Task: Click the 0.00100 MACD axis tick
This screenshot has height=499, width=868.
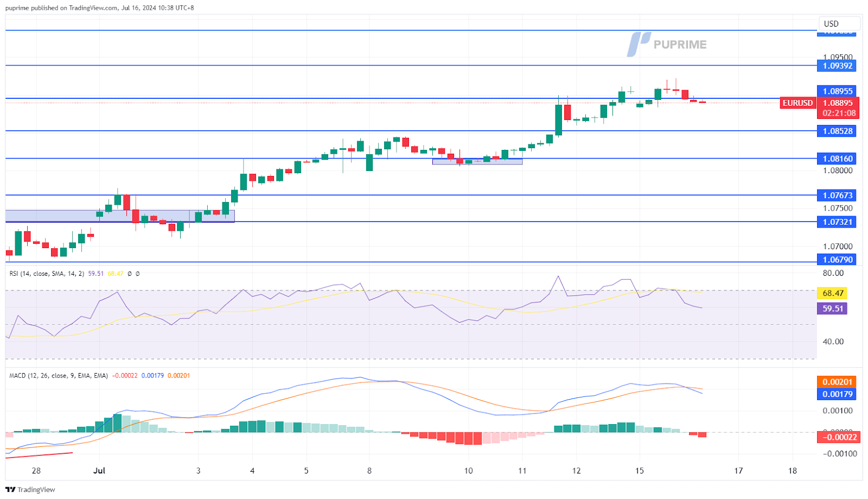Action: pos(838,410)
